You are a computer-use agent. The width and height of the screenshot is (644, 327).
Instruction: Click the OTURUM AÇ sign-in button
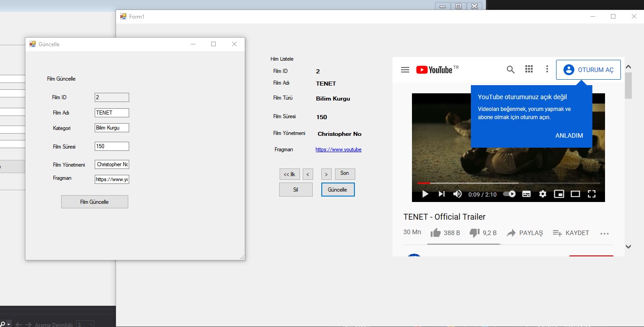588,70
